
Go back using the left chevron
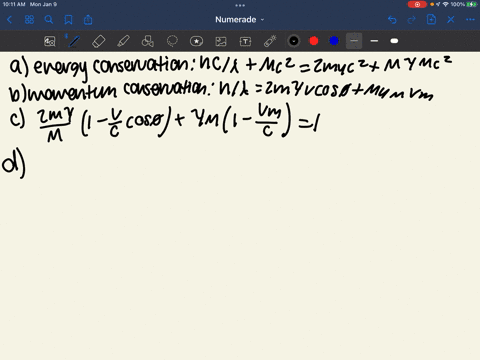tap(9, 20)
